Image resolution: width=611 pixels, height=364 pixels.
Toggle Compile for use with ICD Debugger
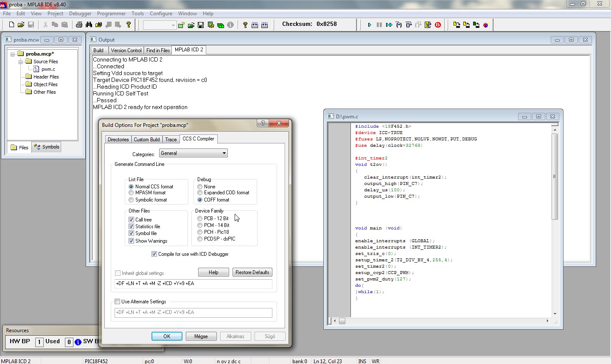154,254
